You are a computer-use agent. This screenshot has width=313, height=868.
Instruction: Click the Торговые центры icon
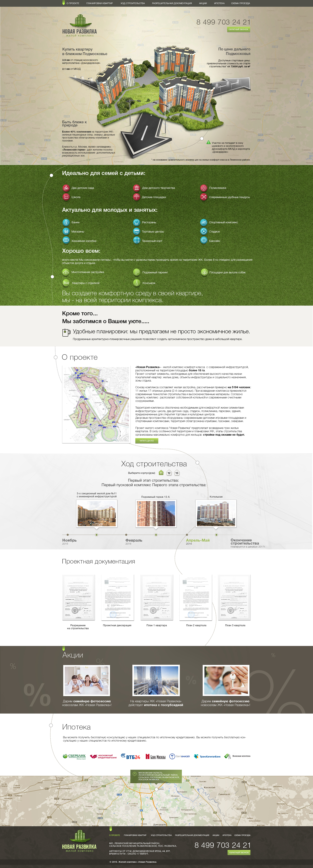[x=136, y=231]
